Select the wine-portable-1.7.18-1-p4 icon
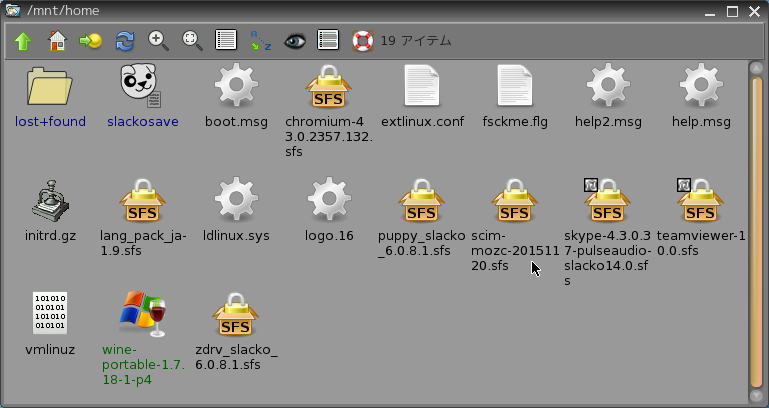769x408 pixels. pos(143,314)
